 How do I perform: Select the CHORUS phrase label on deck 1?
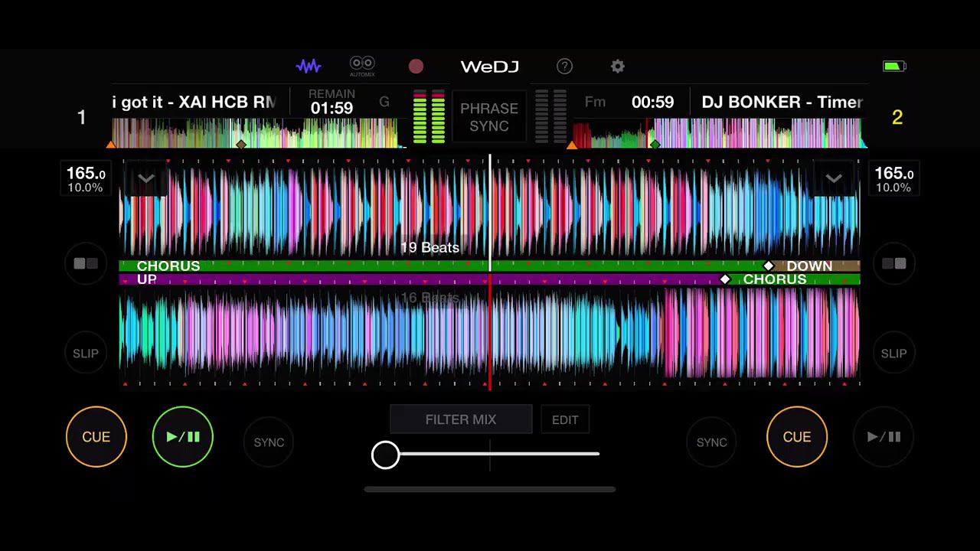pyautogui.click(x=168, y=266)
